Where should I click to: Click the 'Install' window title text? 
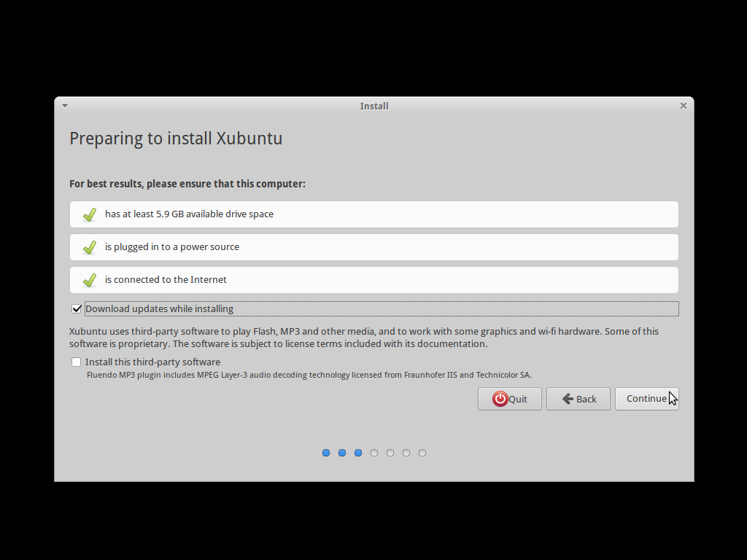(x=374, y=106)
